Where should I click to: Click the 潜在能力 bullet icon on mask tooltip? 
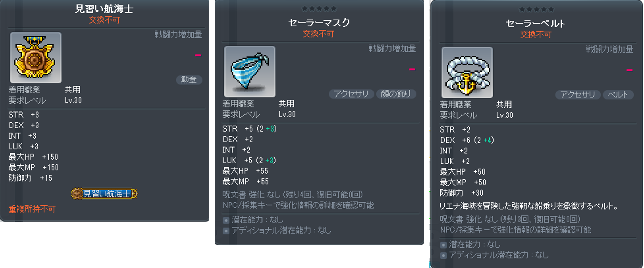(x=226, y=220)
